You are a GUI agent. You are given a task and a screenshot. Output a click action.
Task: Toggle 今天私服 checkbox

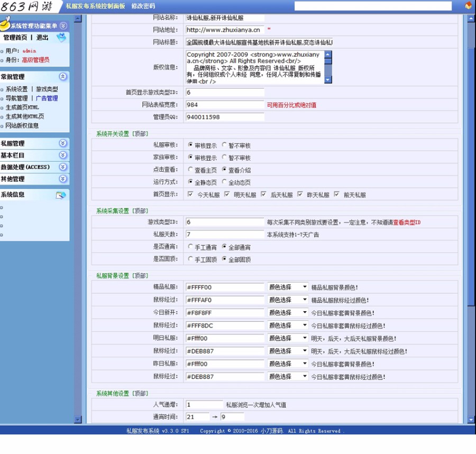(x=190, y=194)
